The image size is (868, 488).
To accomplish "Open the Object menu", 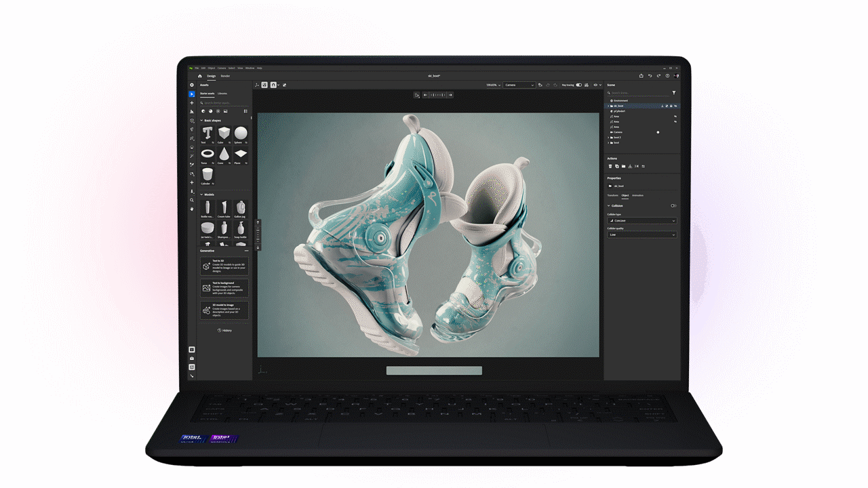I will 212,68.
